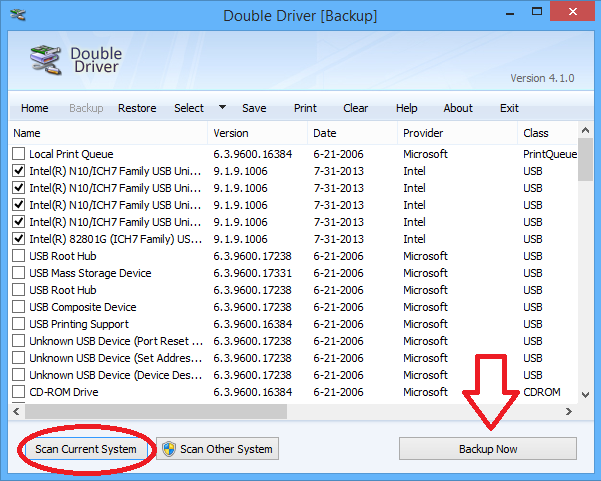Viewport: 601px width, 481px height.
Task: Select the USB Printing Support checkbox
Action: pos(18,324)
